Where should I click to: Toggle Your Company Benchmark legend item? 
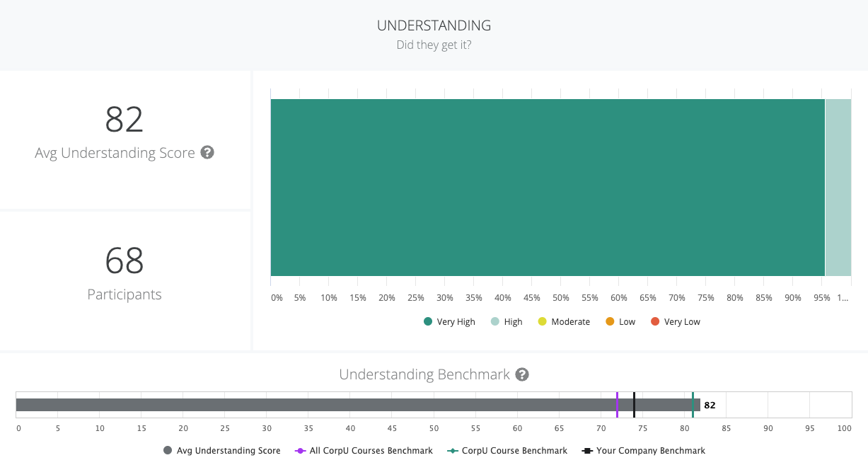click(x=643, y=451)
